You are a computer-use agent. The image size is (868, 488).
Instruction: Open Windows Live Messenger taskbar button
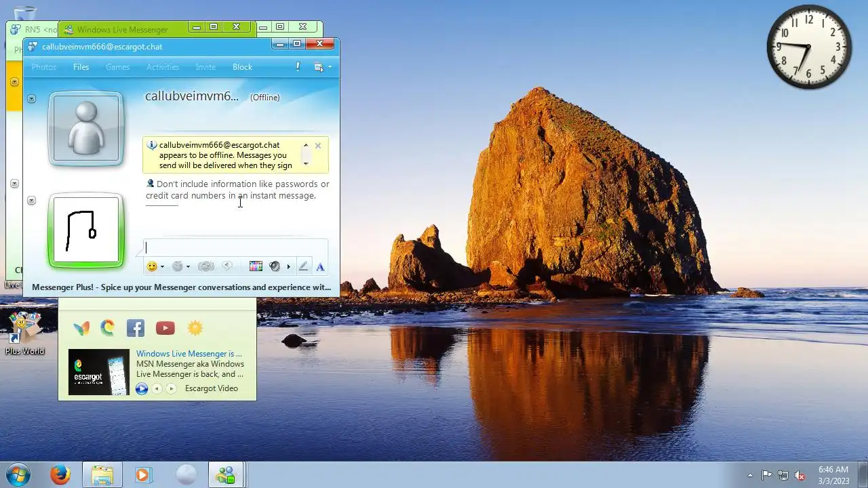tap(225, 474)
